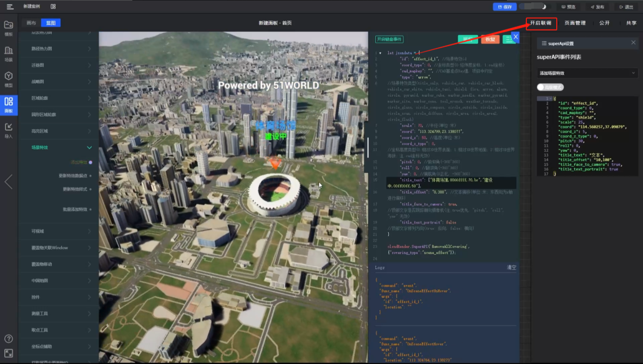Click the list icon beside superApi设置
643x364 pixels.
pyautogui.click(x=544, y=44)
